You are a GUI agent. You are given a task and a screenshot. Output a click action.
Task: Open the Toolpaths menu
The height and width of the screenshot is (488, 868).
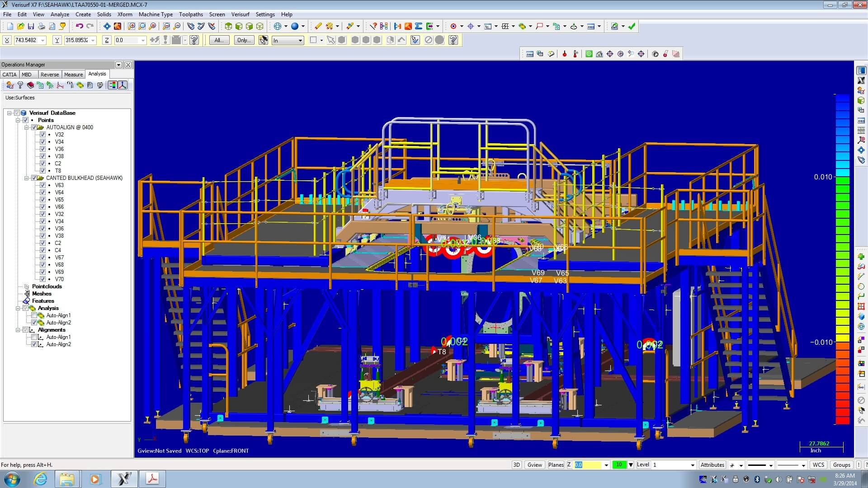(x=191, y=14)
